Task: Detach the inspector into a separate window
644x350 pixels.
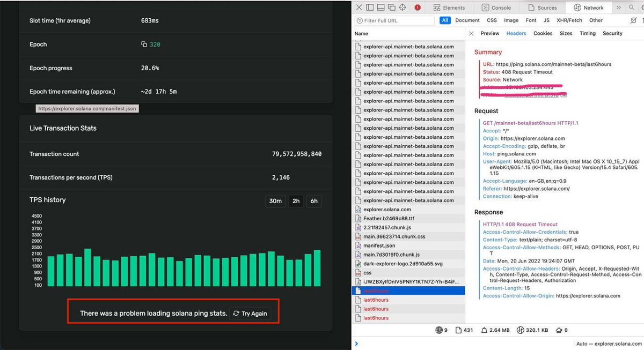Action: (x=391, y=8)
